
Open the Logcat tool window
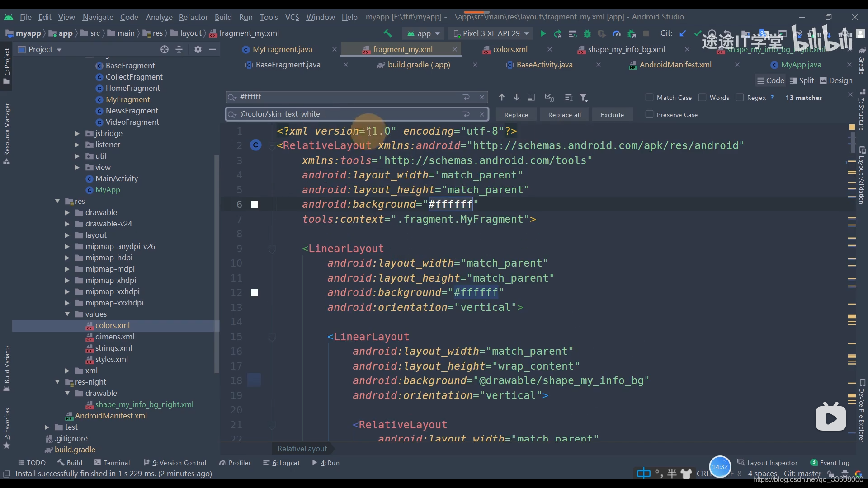tap(281, 463)
